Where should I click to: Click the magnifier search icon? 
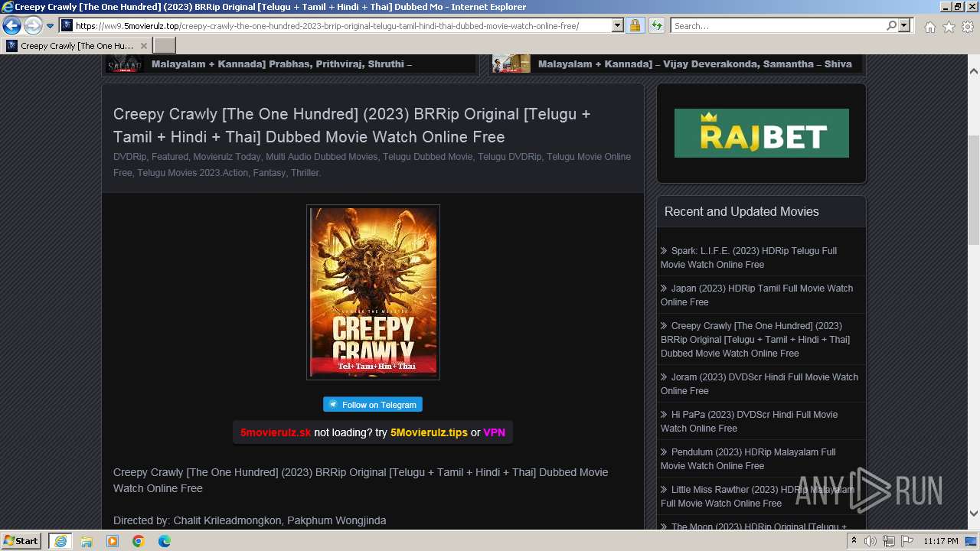pyautogui.click(x=891, y=26)
